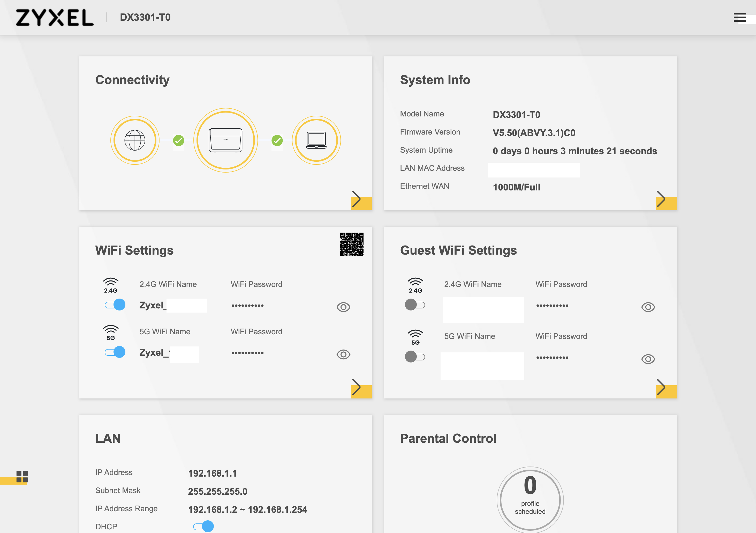This screenshot has height=533, width=756.
Task: Disable the 5G main WiFi toggle
Action: [115, 352]
